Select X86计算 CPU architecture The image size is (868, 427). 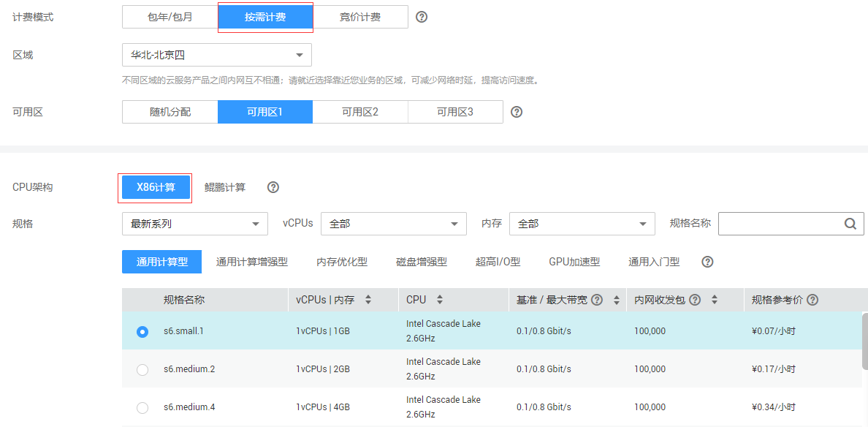(x=156, y=187)
